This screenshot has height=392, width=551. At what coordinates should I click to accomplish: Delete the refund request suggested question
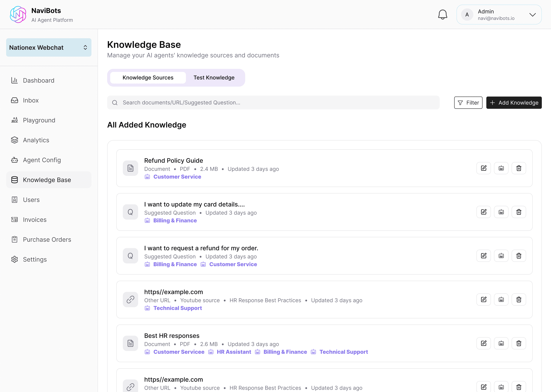pos(519,256)
